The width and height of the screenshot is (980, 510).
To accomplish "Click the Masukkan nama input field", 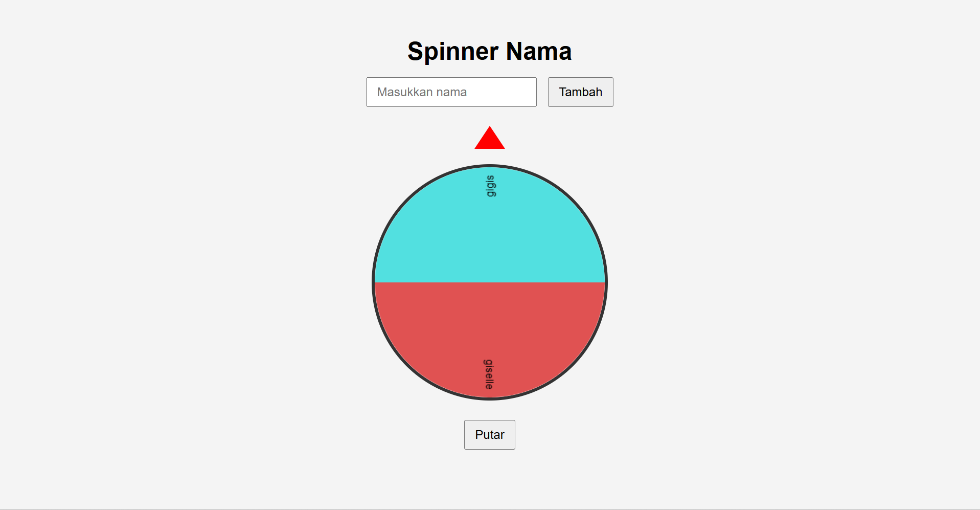I will pyautogui.click(x=451, y=92).
